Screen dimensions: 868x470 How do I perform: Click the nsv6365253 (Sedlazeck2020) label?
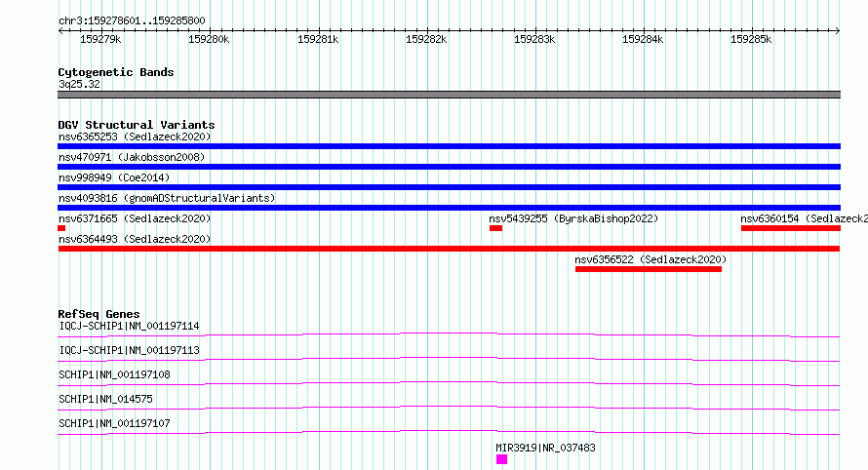coord(135,137)
